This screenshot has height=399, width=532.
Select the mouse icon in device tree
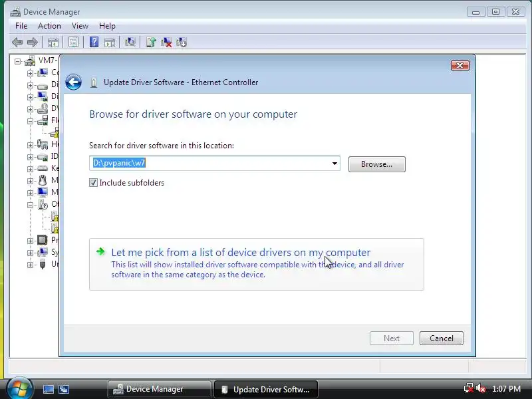point(43,180)
